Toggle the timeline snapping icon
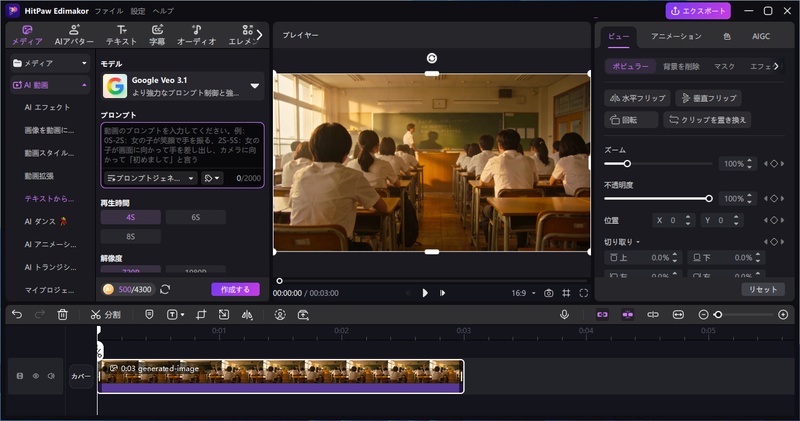 [x=628, y=315]
